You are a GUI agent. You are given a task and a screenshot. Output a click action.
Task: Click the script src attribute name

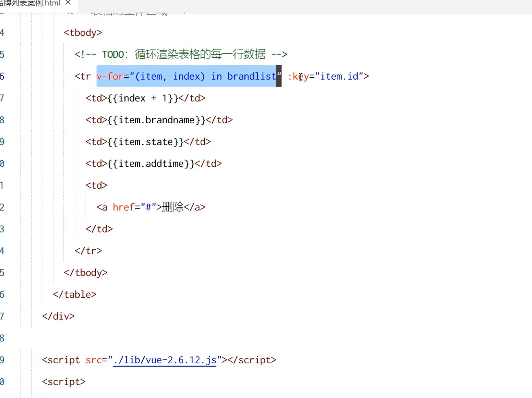[93, 360]
